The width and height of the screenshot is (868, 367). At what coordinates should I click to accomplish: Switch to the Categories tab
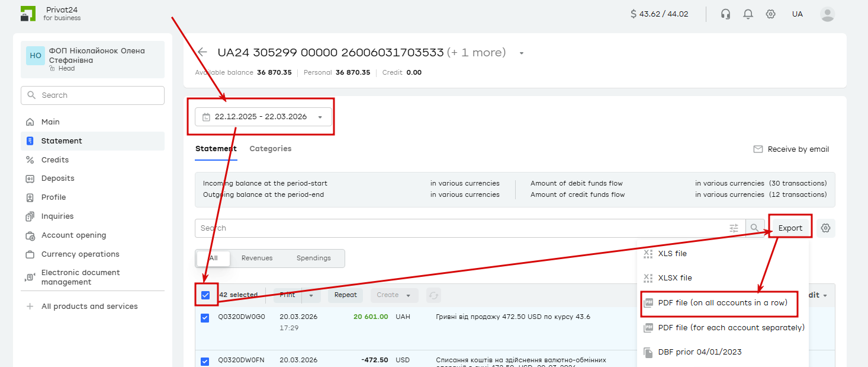271,149
